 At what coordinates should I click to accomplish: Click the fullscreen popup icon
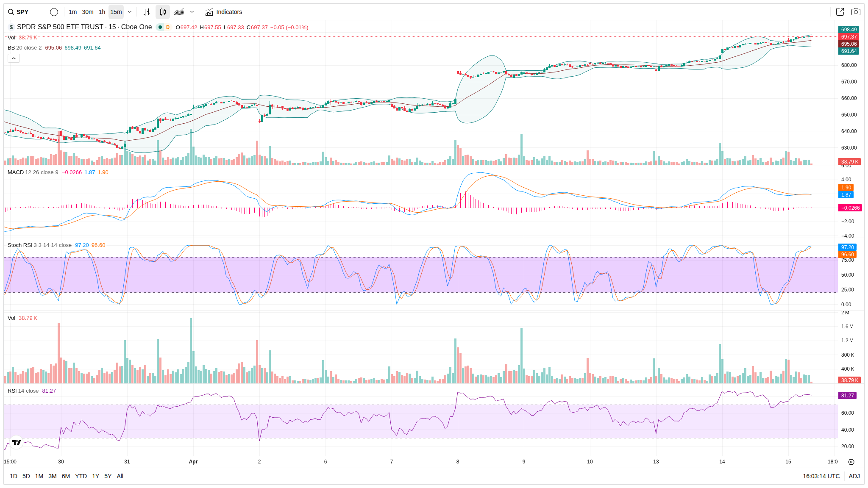tap(840, 12)
